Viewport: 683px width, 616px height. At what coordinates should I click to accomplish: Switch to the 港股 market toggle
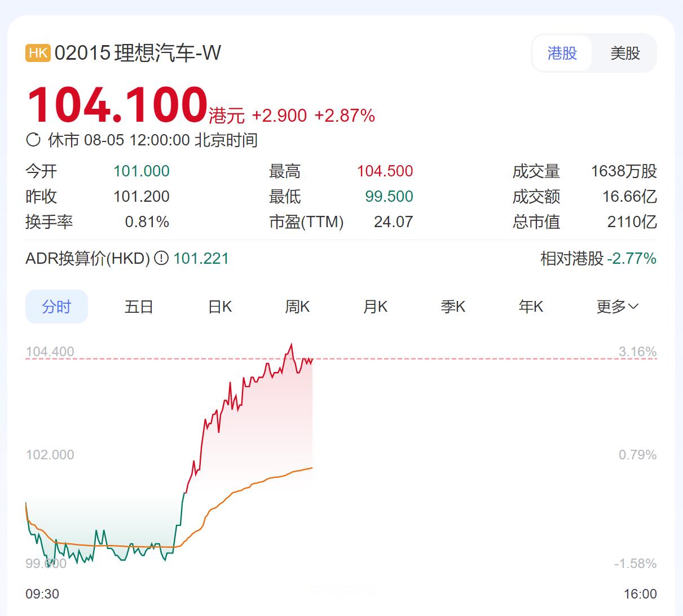[x=562, y=53]
